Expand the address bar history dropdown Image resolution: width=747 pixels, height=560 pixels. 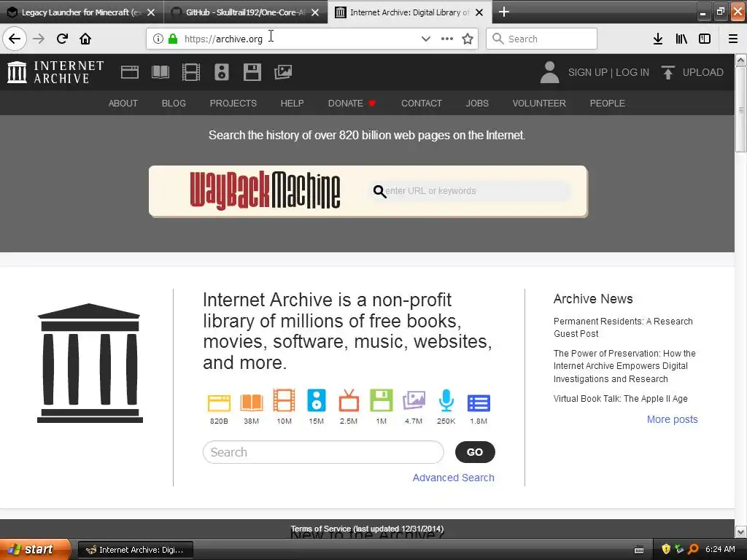tap(426, 39)
